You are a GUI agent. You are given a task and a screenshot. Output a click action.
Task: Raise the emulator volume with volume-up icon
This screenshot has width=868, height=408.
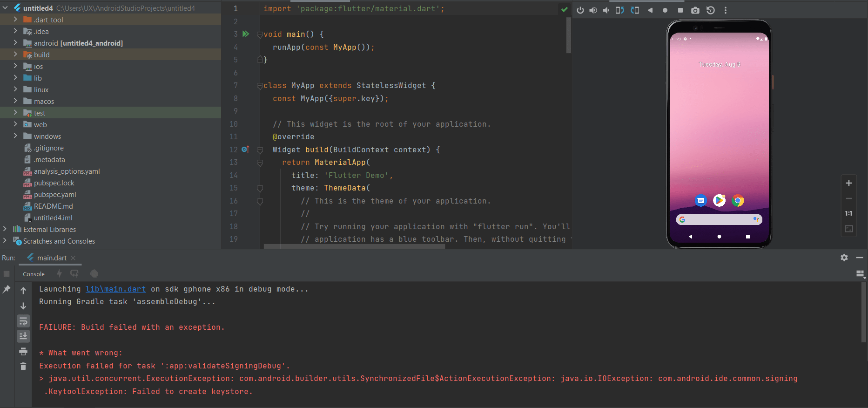tap(593, 10)
